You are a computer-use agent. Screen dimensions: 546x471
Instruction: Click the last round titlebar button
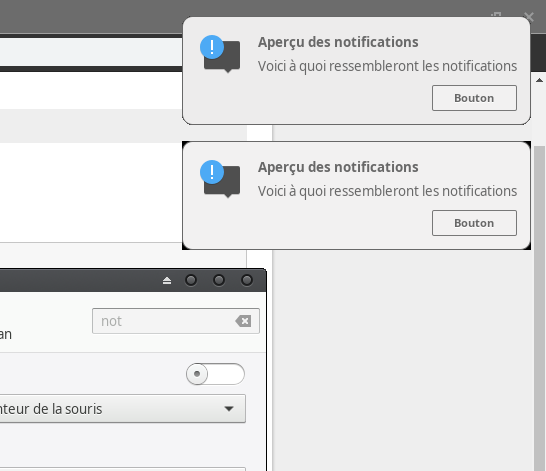click(247, 280)
